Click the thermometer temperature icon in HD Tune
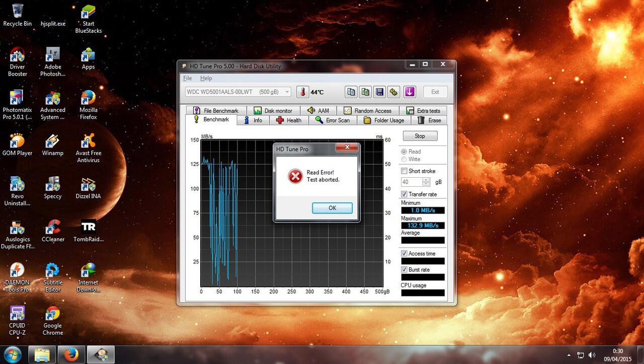The width and height of the screenshot is (644, 364). (302, 92)
